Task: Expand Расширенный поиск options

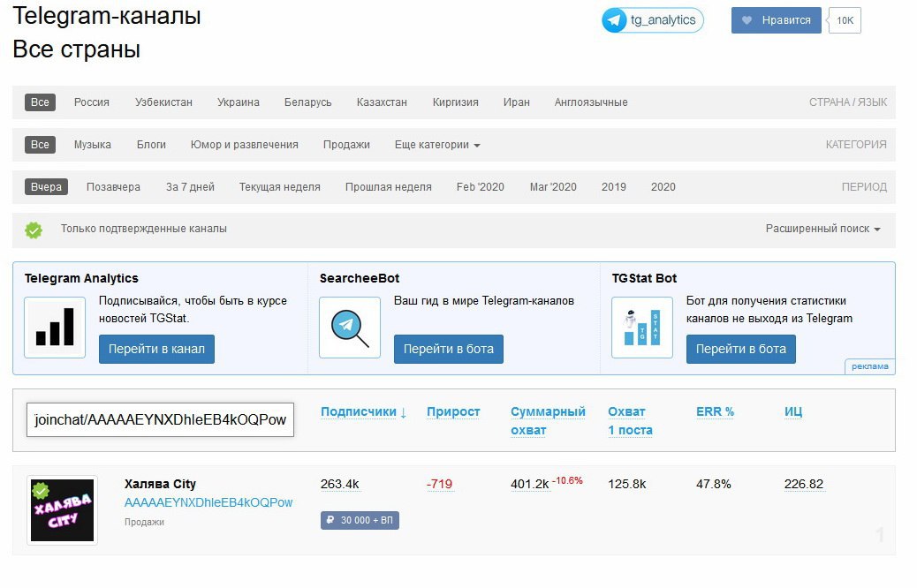Action: (x=822, y=229)
